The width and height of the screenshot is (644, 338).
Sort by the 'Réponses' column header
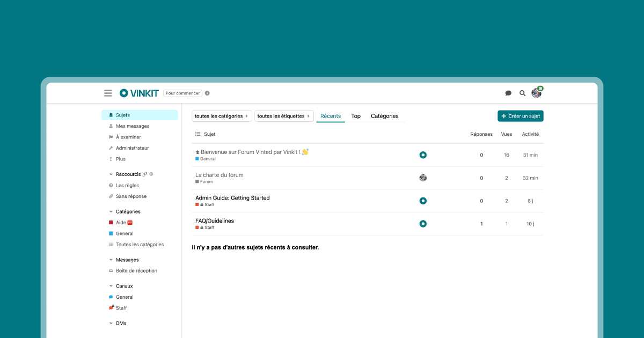click(x=481, y=134)
